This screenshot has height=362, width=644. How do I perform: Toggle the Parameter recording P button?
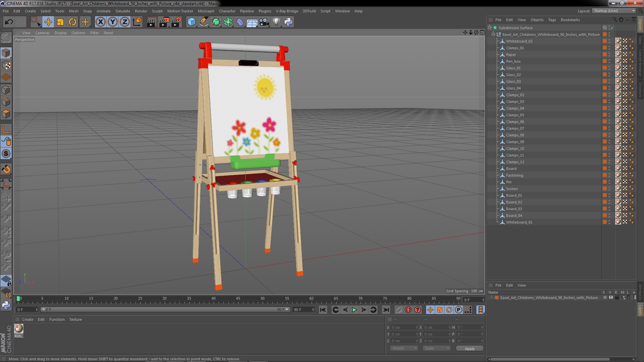coord(459,310)
